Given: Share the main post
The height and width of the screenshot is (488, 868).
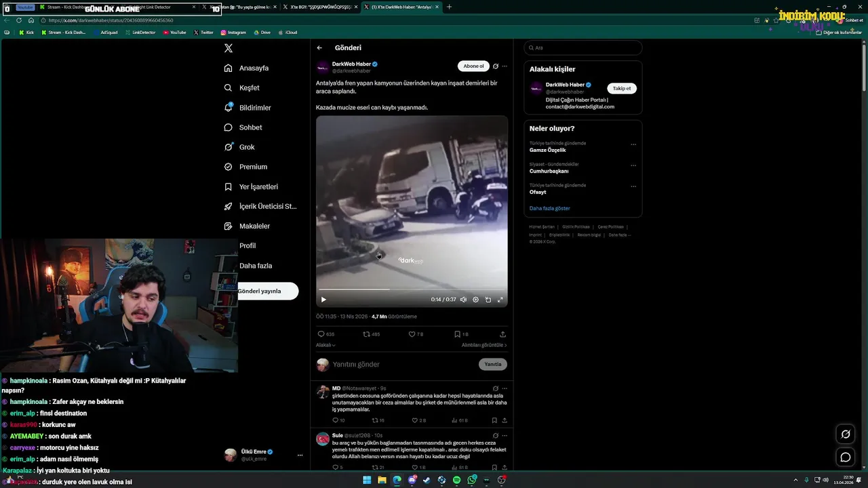Looking at the screenshot, I should (502, 334).
